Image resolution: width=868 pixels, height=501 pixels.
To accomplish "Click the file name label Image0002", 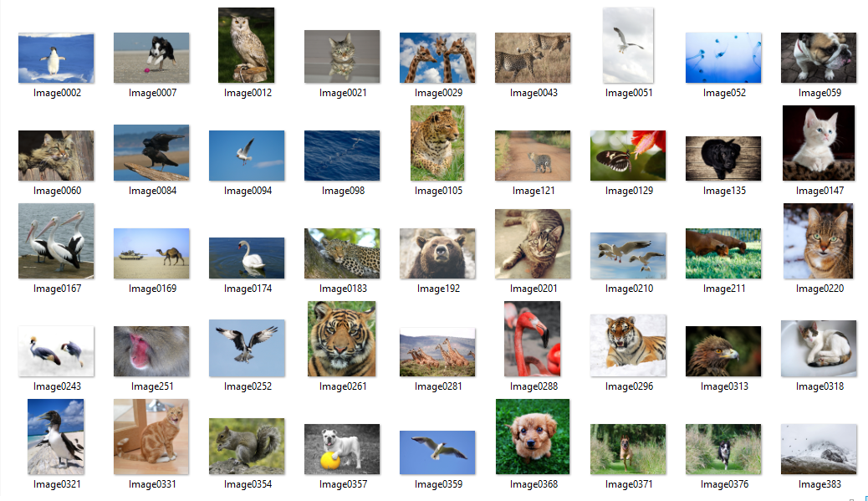I will click(x=57, y=93).
